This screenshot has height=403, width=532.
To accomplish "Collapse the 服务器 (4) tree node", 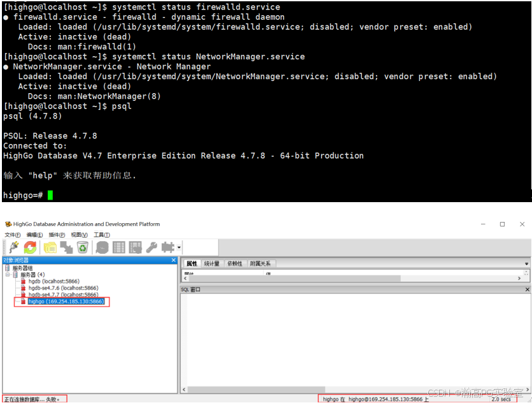I will (x=8, y=275).
